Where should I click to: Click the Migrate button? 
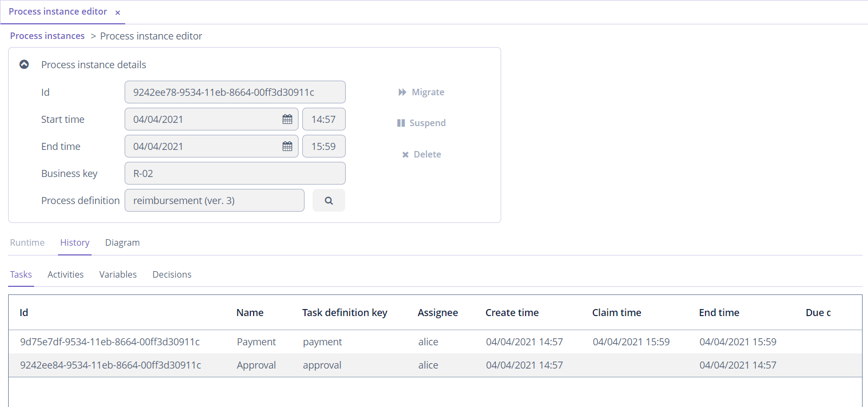[x=422, y=92]
